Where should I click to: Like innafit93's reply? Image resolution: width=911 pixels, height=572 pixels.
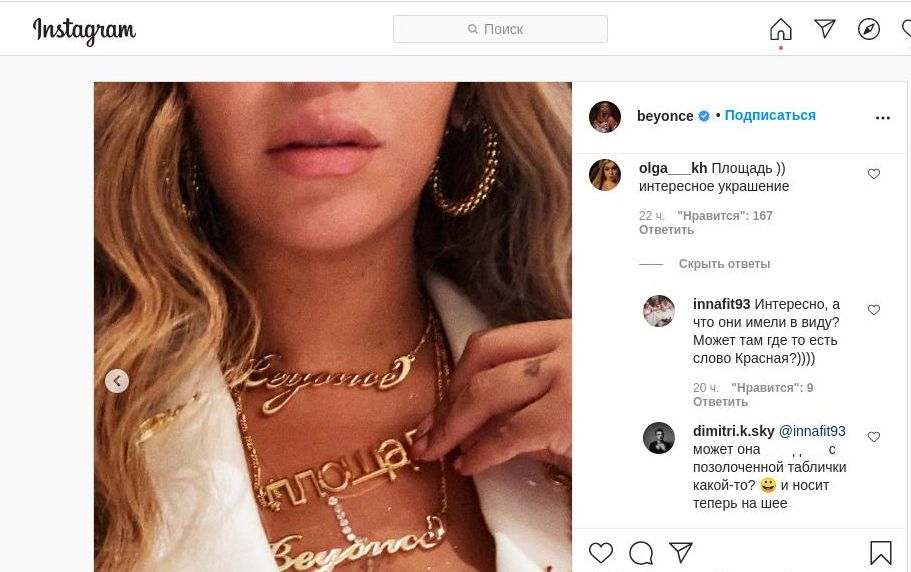(874, 310)
